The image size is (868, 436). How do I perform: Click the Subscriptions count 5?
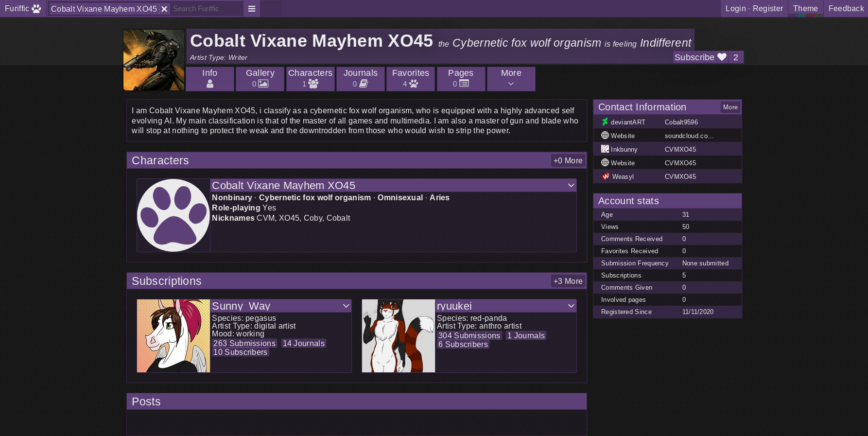tap(684, 275)
